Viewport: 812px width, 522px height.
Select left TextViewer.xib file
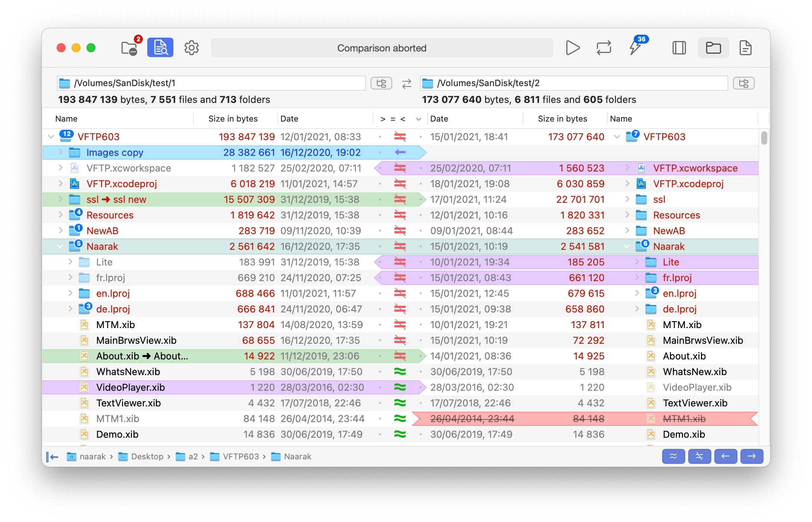tap(128, 403)
